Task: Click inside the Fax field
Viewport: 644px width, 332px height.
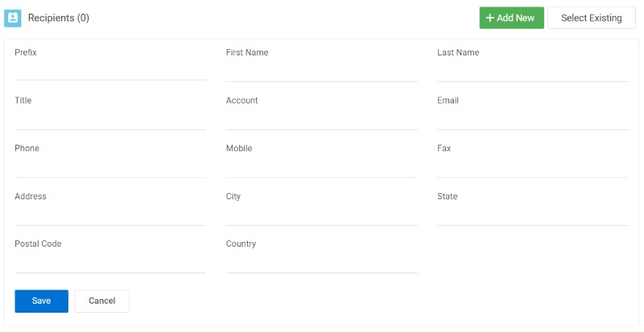Action: click(533, 167)
